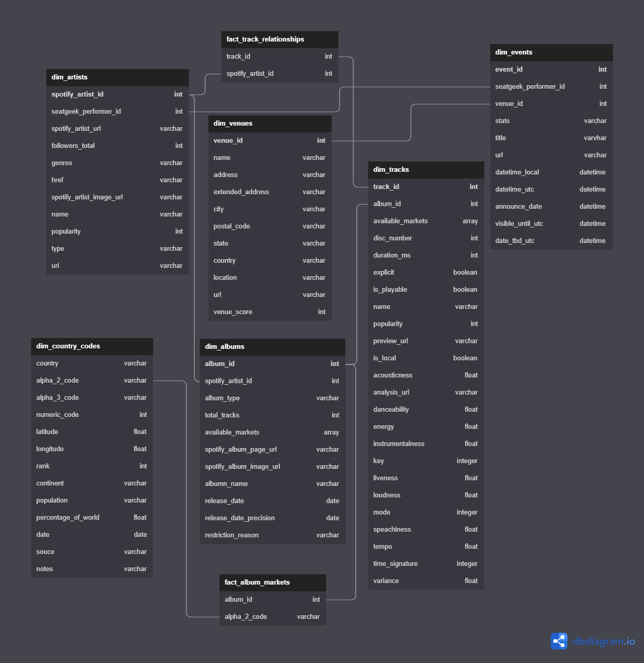Click restriction_reason row in dim_albums
This screenshot has width=644, height=663.
pos(273,535)
